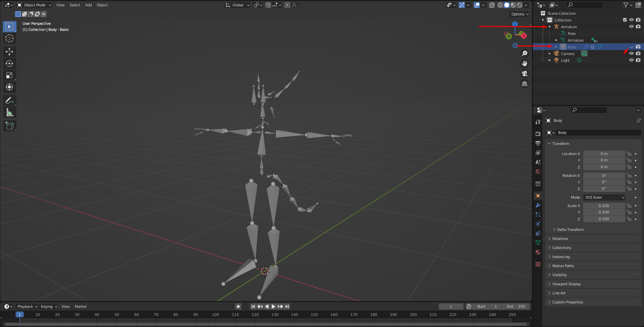The height and width of the screenshot is (327, 644).
Task: Choose the combined Transform tool
Action: tap(9, 87)
